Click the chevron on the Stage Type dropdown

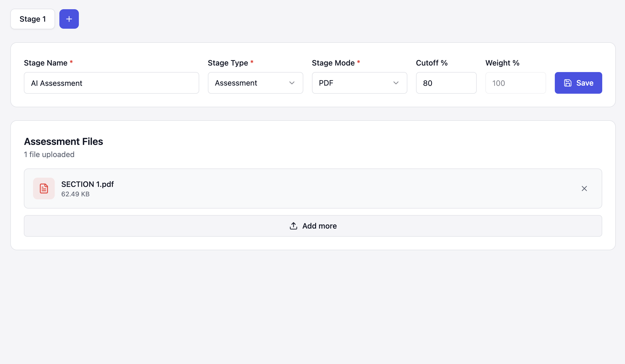click(292, 83)
